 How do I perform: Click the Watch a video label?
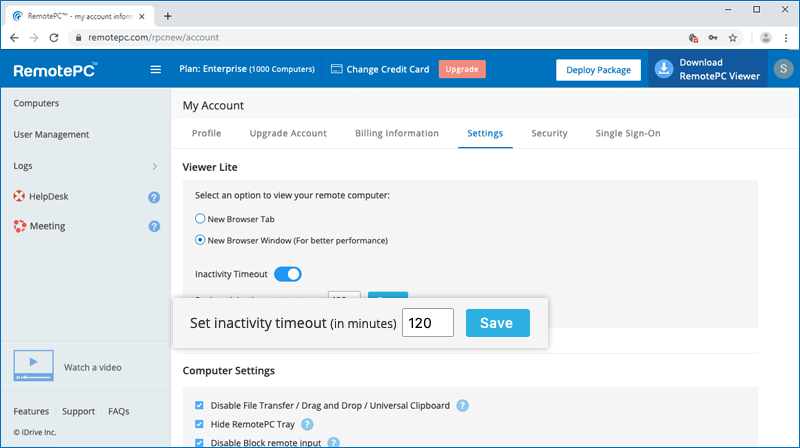[92, 367]
